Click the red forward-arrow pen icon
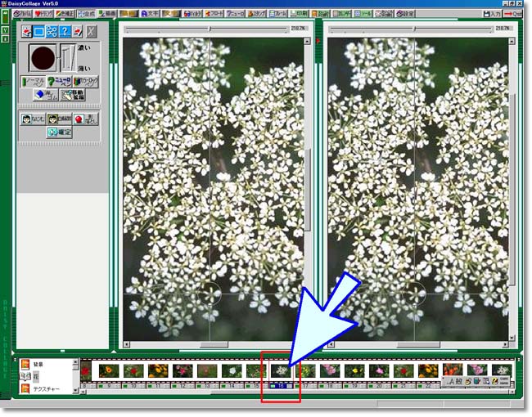 click(78, 32)
